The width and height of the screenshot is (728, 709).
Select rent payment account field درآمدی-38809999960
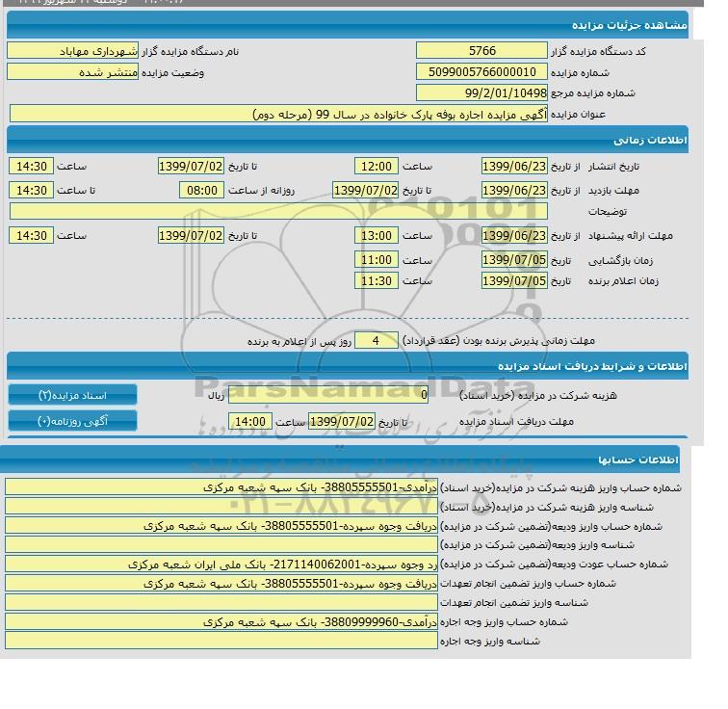(x=221, y=621)
